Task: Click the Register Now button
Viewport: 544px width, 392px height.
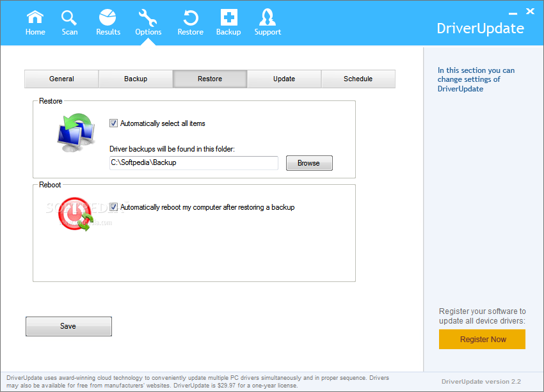Action: [x=482, y=339]
